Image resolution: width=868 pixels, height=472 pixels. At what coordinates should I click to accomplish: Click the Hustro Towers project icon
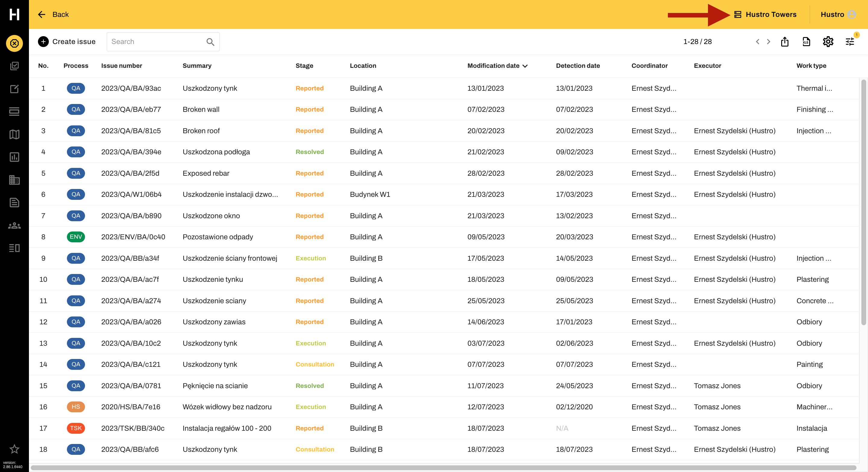click(737, 14)
